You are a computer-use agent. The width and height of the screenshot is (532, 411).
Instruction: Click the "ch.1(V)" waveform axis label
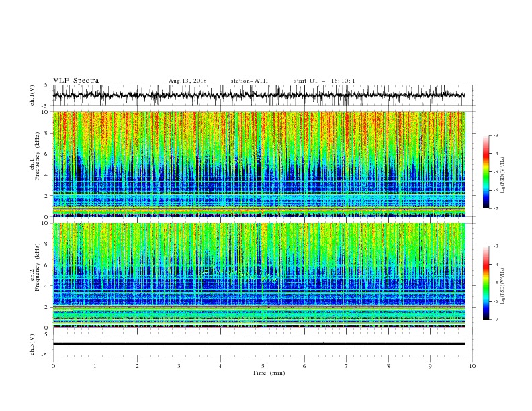tap(32, 95)
